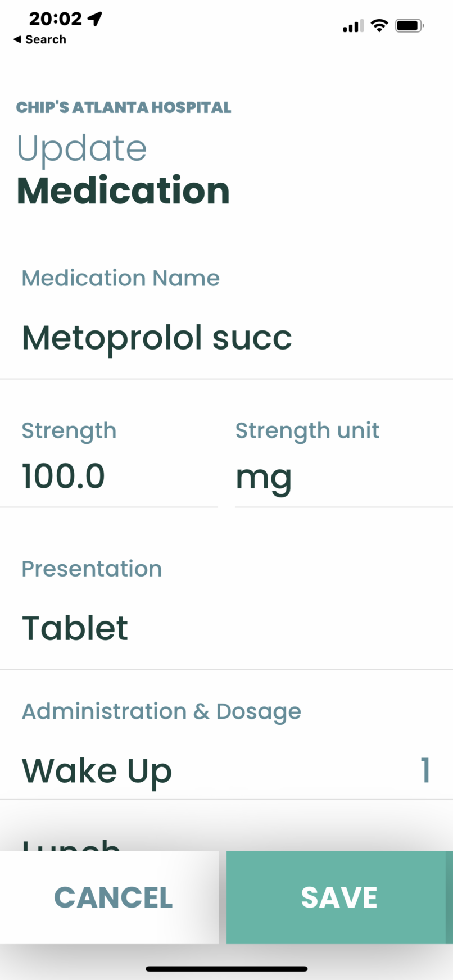Image resolution: width=453 pixels, height=980 pixels.
Task: Tap the location arrow icon in status bar
Action: tap(95, 19)
